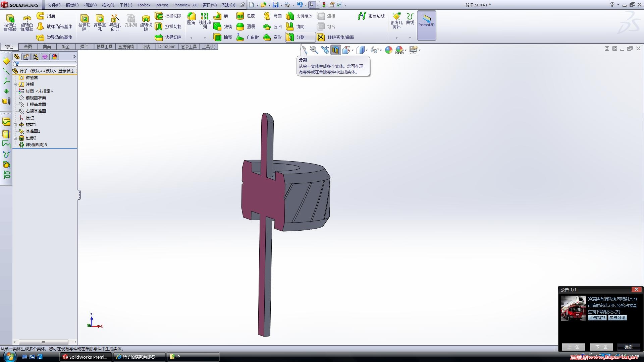Click the 删除实体/曲面 delete body icon
Screen dimensions: 644x362
321,37
